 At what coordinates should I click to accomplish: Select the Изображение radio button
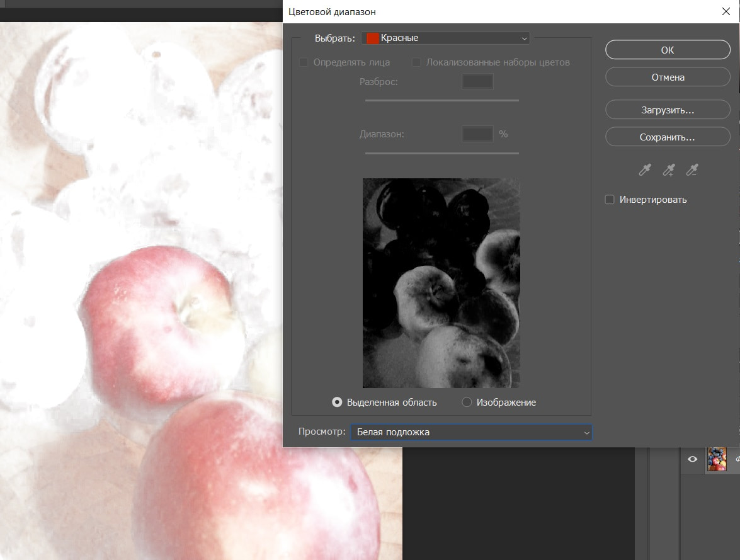pos(467,403)
